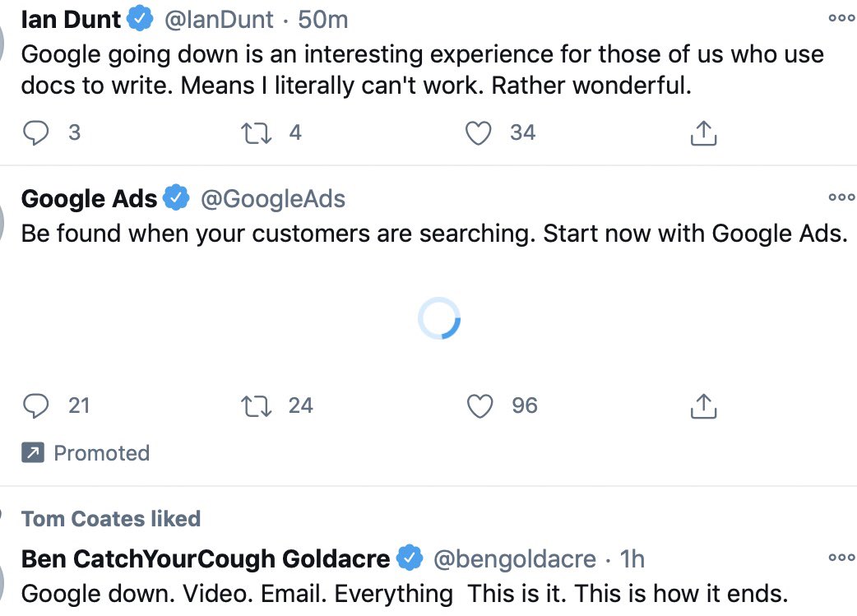Open Ben CatchYourCough Goldacre's profile name

[x=206, y=558]
